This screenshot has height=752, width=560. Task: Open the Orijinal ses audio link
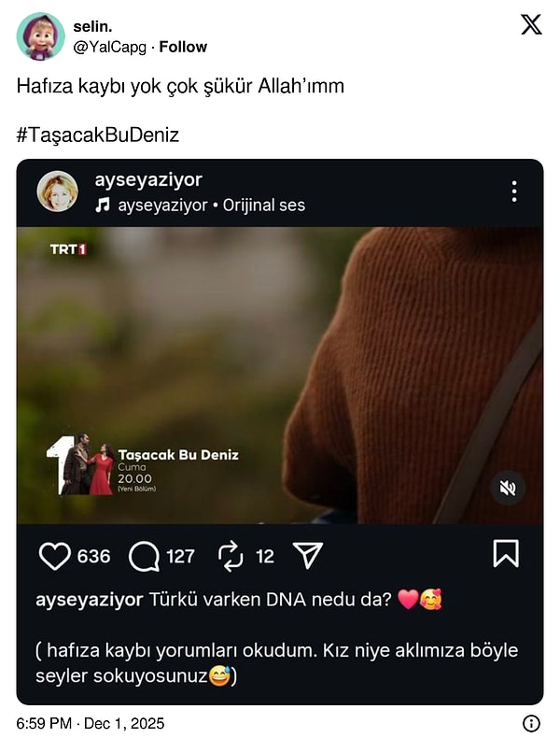click(x=264, y=205)
